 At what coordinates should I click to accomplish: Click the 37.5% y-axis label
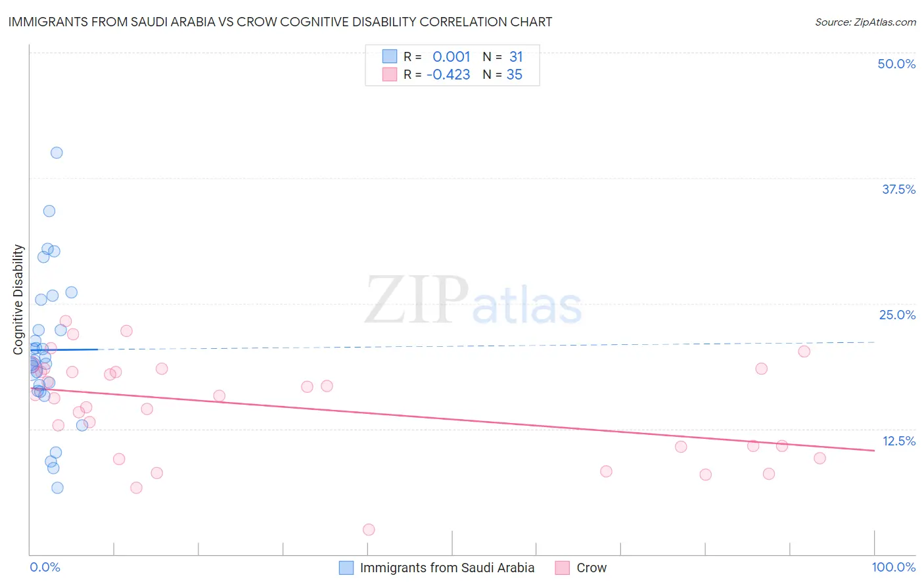click(898, 189)
